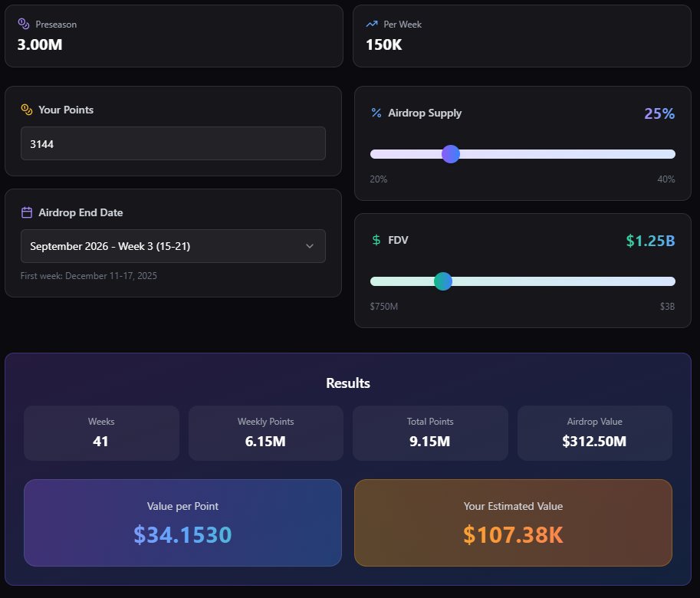Click the Your Estimated Value $107.38K figure
The width and height of the screenshot is (700, 598).
(513, 534)
